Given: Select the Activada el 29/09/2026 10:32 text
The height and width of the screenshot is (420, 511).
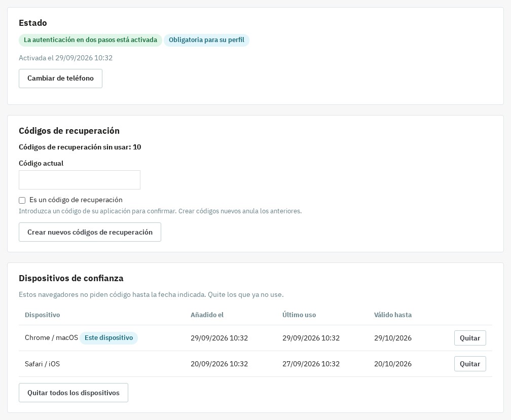Looking at the screenshot, I should [65, 58].
